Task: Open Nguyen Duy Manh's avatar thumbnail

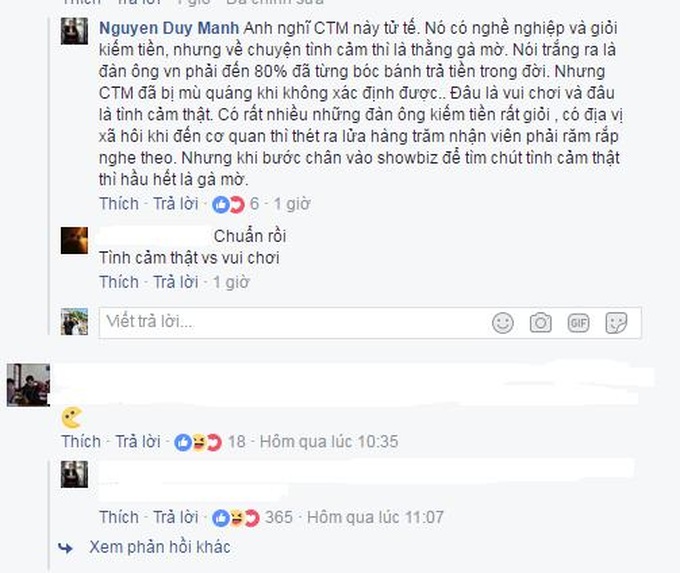Action: pos(74,31)
